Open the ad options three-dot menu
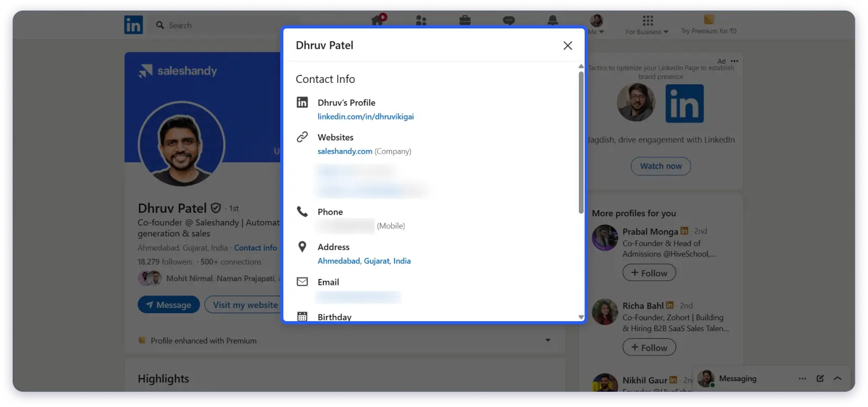Image resolution: width=868 pixels, height=407 pixels. click(735, 61)
